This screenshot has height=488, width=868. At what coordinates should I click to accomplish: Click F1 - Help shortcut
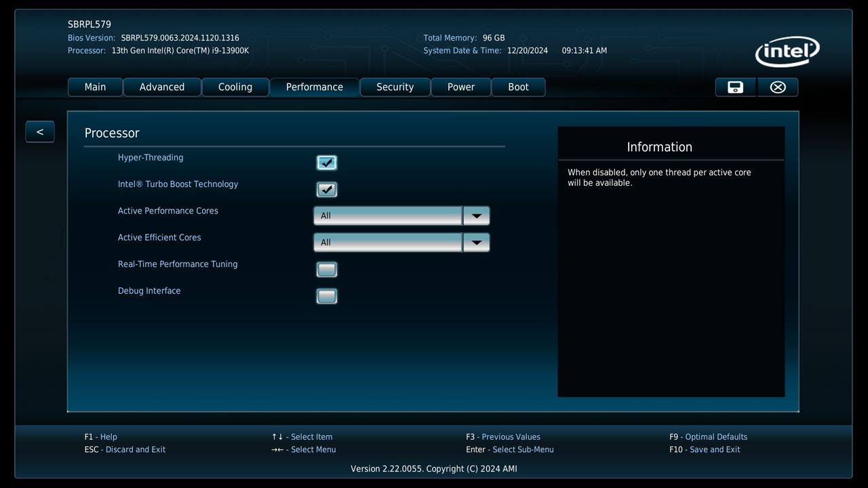101,437
